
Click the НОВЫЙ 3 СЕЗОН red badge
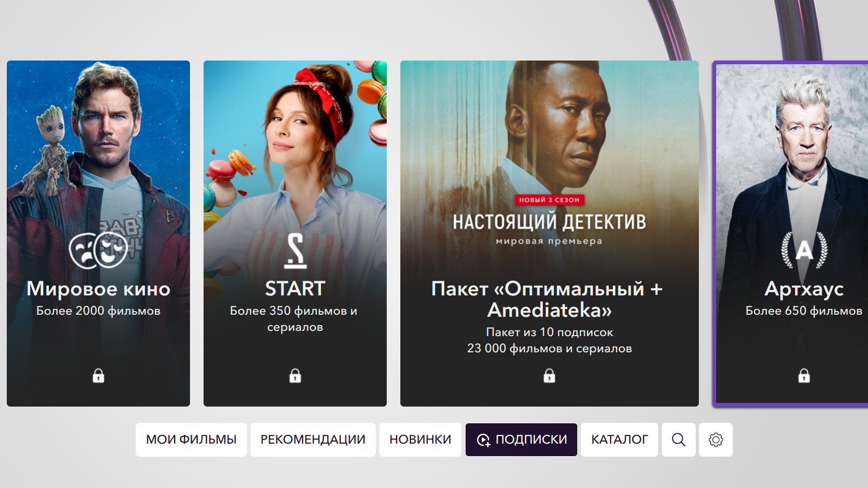coord(549,200)
